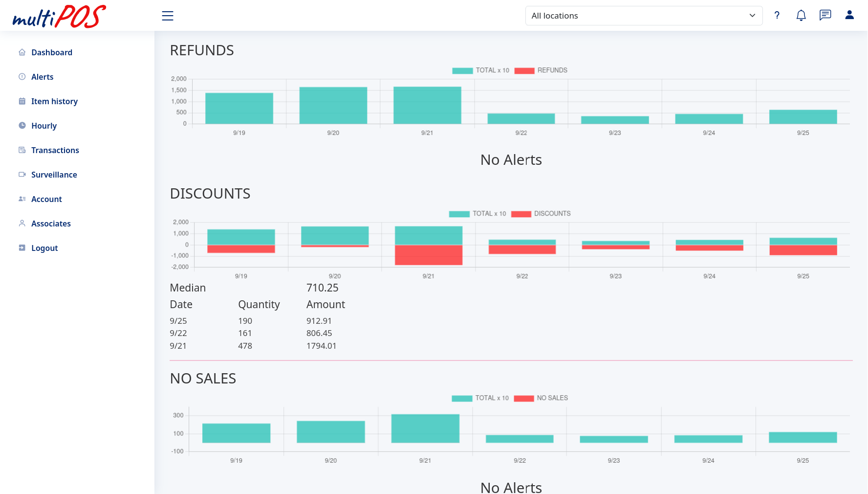Click the dropdown chevron in locations selector
Viewport: 868px width, 494px height.
click(752, 16)
